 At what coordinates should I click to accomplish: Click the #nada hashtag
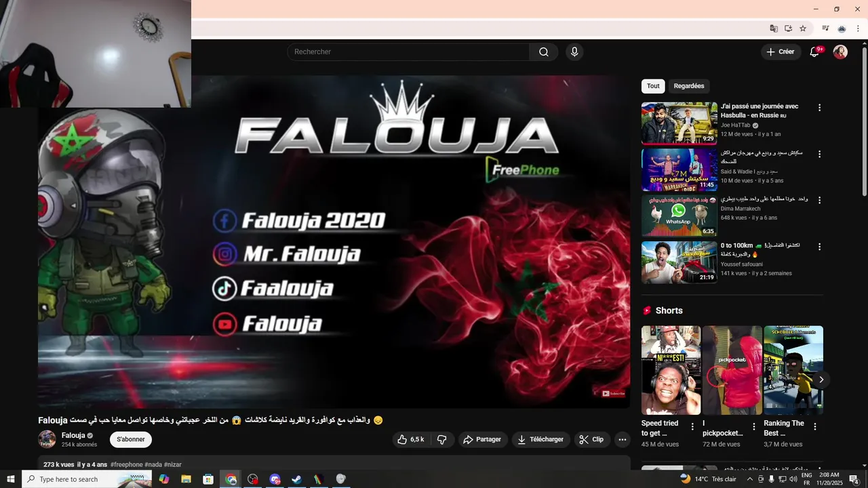153,464
